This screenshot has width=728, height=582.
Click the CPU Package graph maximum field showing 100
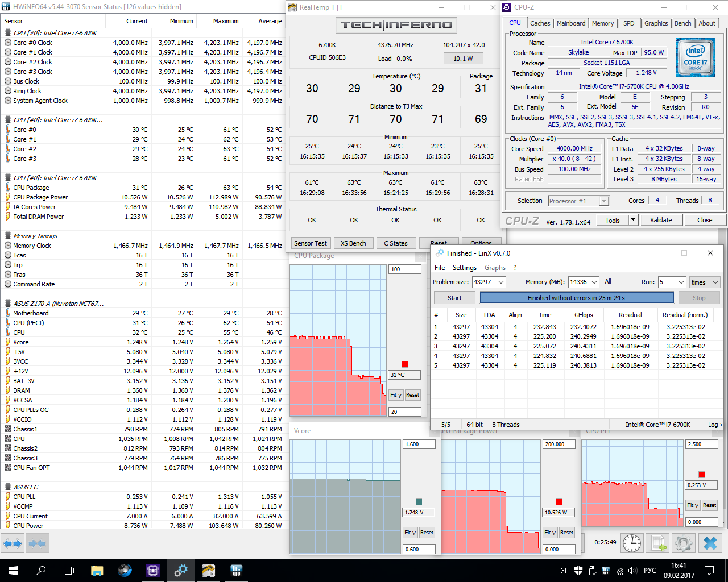pos(405,269)
